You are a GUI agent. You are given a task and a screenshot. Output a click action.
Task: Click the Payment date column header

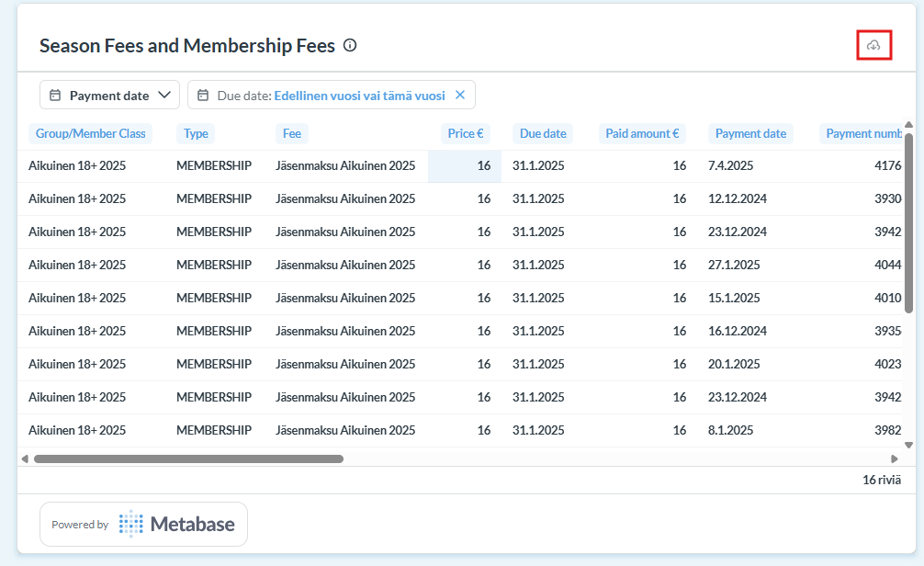click(750, 134)
